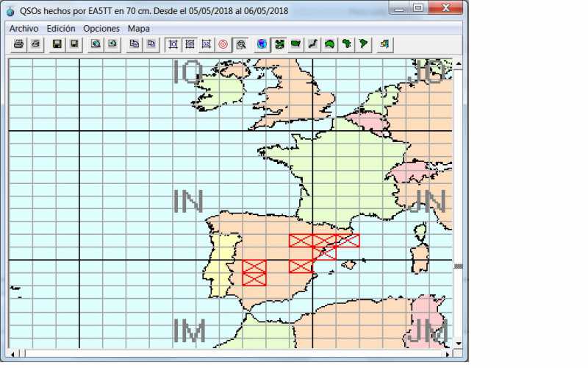Viewport: 588px width, 368px height.
Task: Click the IN grid field label
Action: click(x=189, y=201)
